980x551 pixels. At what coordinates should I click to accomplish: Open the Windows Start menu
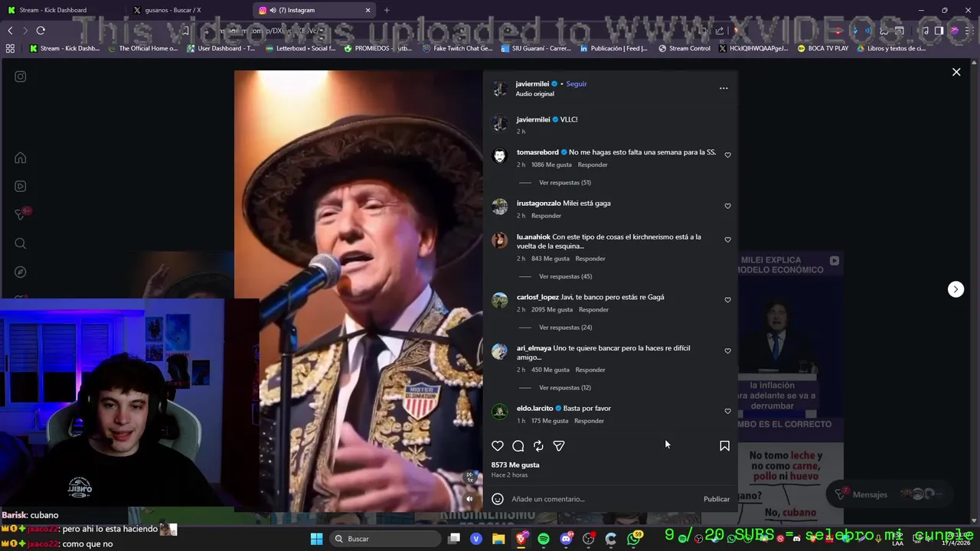[316, 539]
